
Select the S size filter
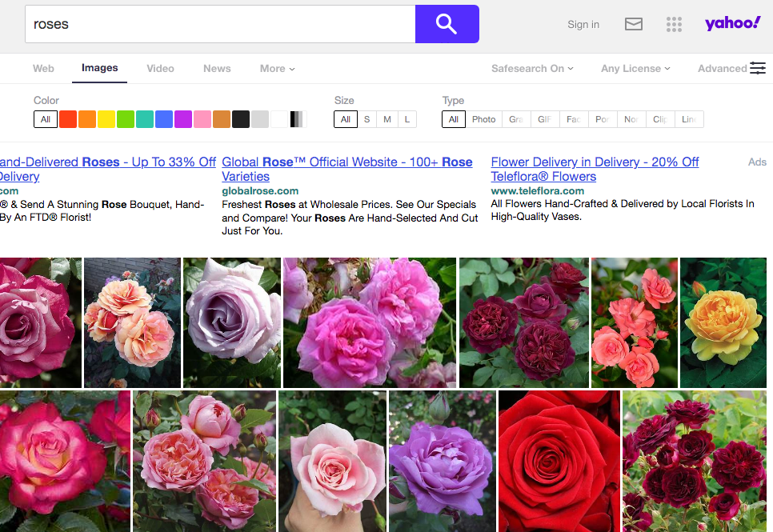366,119
